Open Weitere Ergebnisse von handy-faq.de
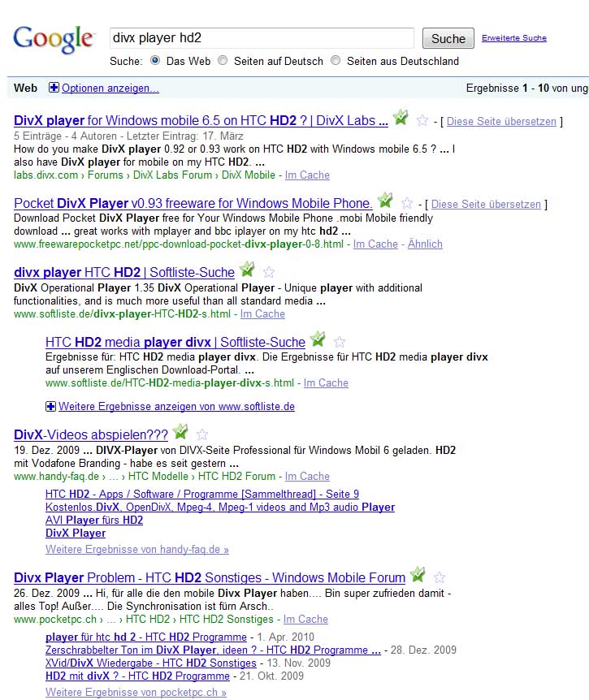Screen dimensions: 589x700 (x=137, y=550)
